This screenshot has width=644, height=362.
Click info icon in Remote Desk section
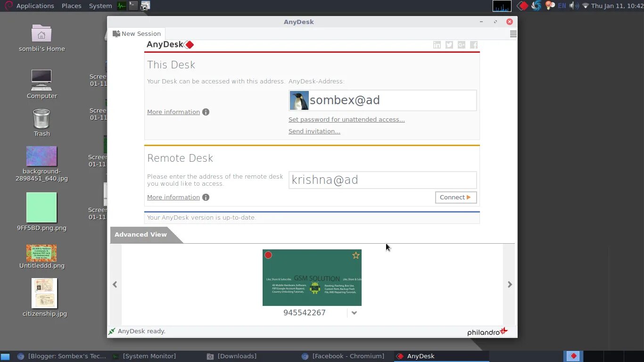pos(206,197)
